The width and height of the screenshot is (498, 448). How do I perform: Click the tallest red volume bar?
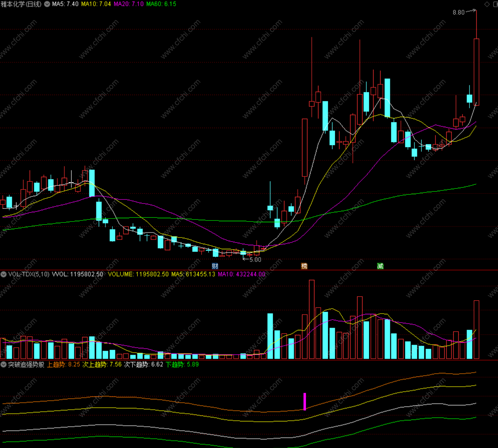[x=312, y=319]
